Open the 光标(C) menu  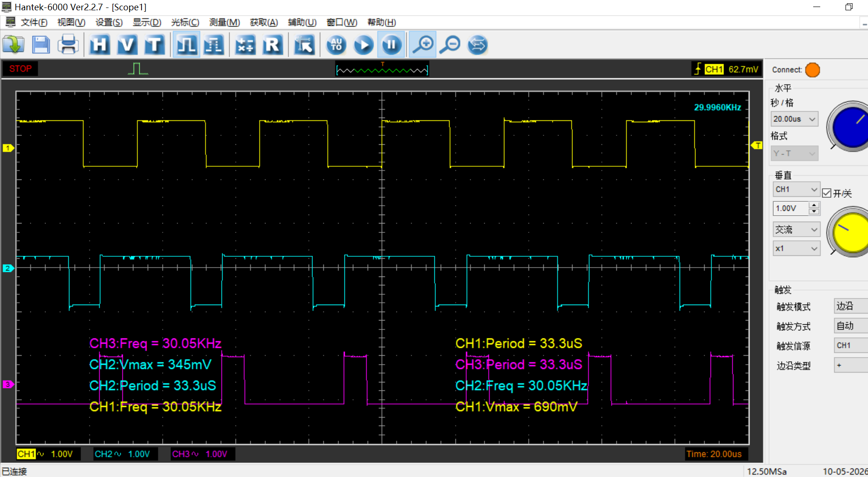185,22
